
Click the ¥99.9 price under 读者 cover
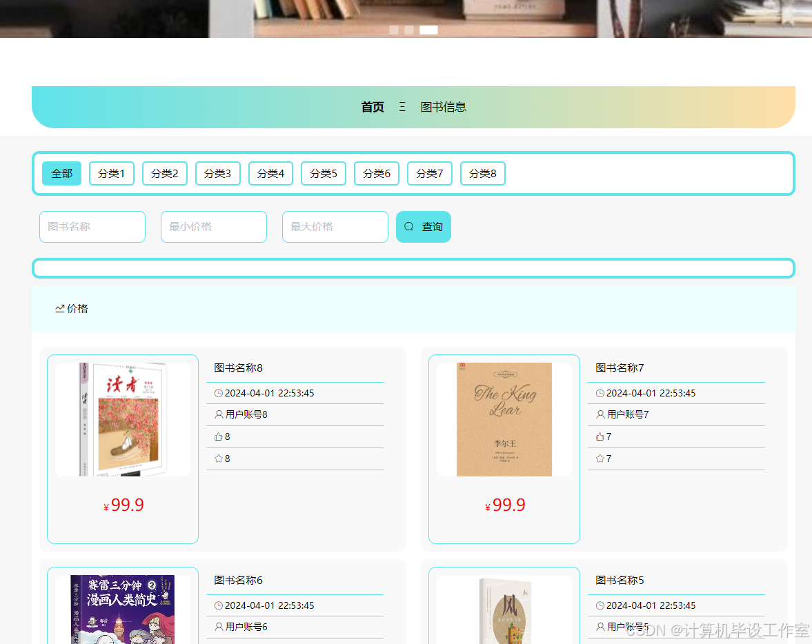[x=123, y=505]
